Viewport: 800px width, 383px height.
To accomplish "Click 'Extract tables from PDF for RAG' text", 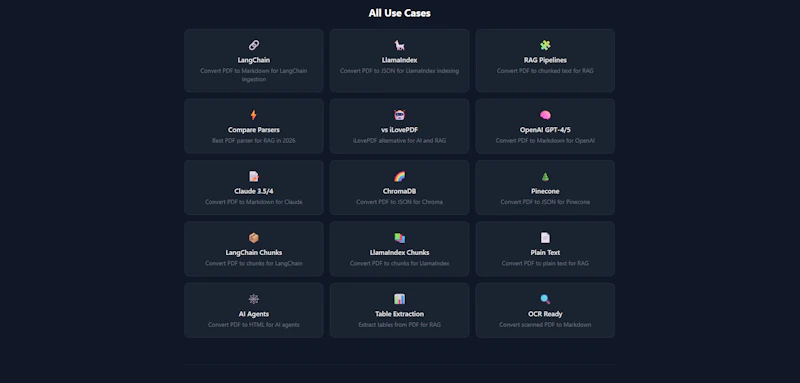I will [x=399, y=325].
